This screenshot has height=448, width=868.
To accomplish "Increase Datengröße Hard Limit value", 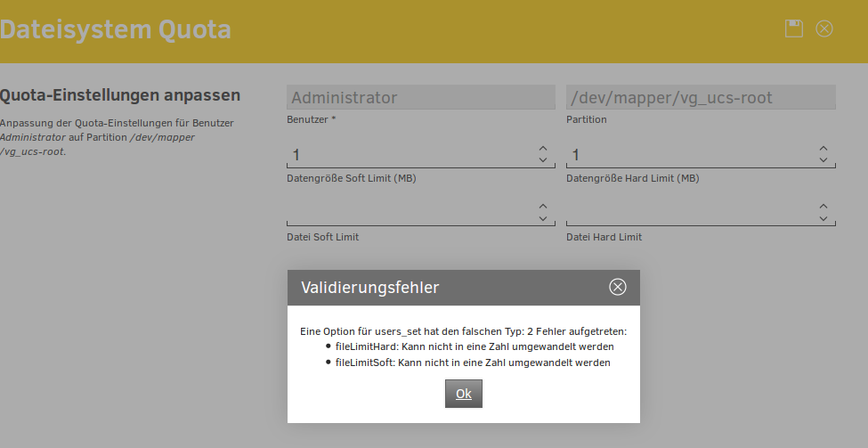I will 823,149.
